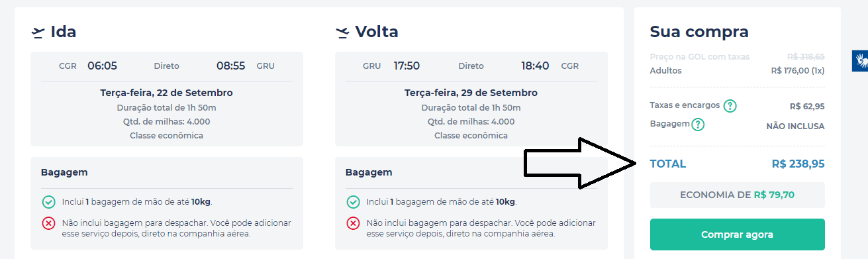The height and width of the screenshot is (259, 868).
Task: Click the green checkmark under Volta baggage
Action: coord(353,202)
